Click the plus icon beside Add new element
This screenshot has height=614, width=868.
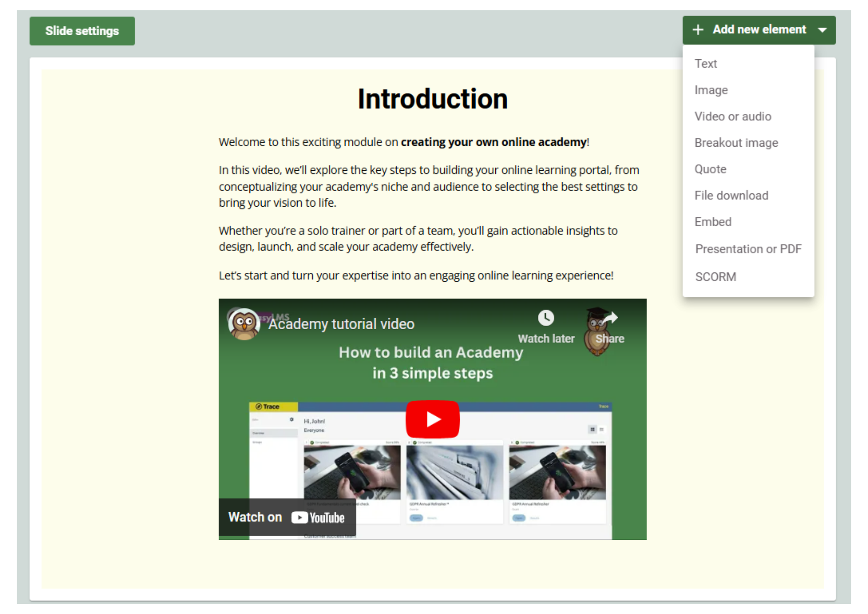(698, 30)
